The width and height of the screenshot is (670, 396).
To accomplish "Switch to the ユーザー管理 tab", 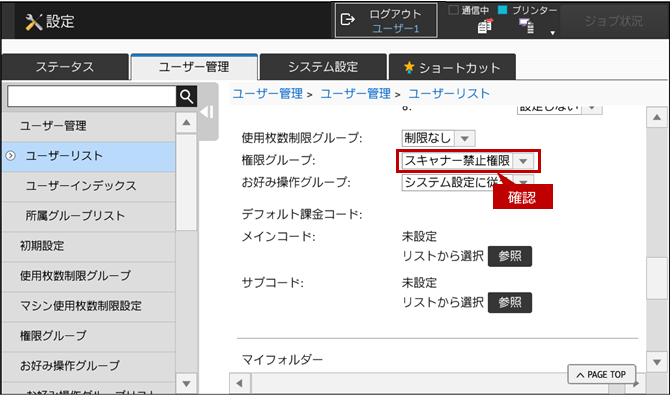I will (x=194, y=67).
